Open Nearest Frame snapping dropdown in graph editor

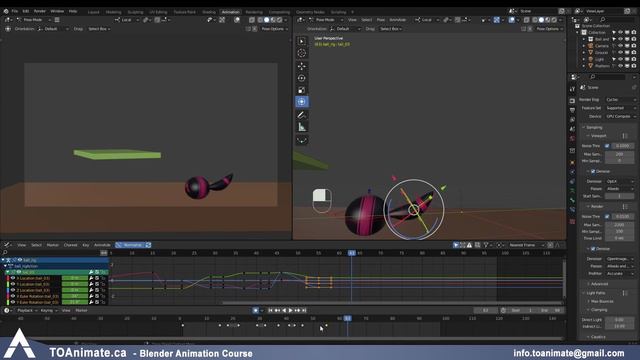point(526,245)
